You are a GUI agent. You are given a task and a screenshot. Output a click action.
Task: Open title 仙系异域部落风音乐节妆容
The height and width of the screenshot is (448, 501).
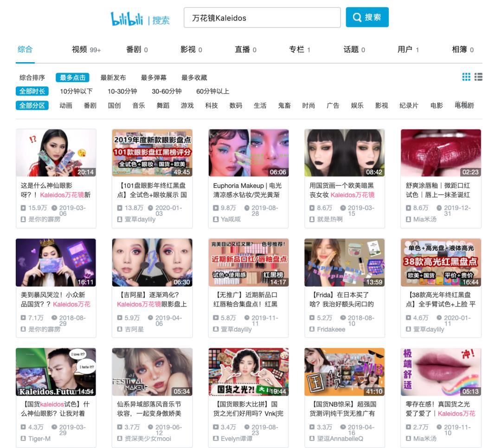coord(149,409)
